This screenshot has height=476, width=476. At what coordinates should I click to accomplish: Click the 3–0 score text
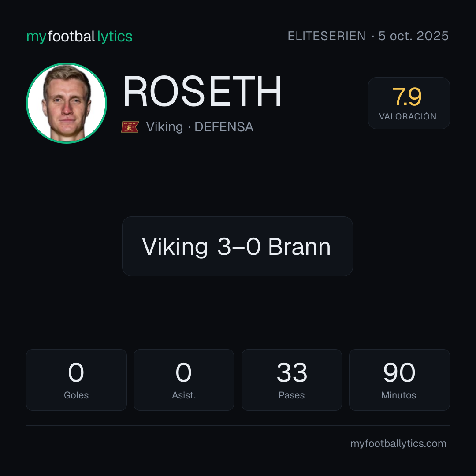(x=239, y=246)
